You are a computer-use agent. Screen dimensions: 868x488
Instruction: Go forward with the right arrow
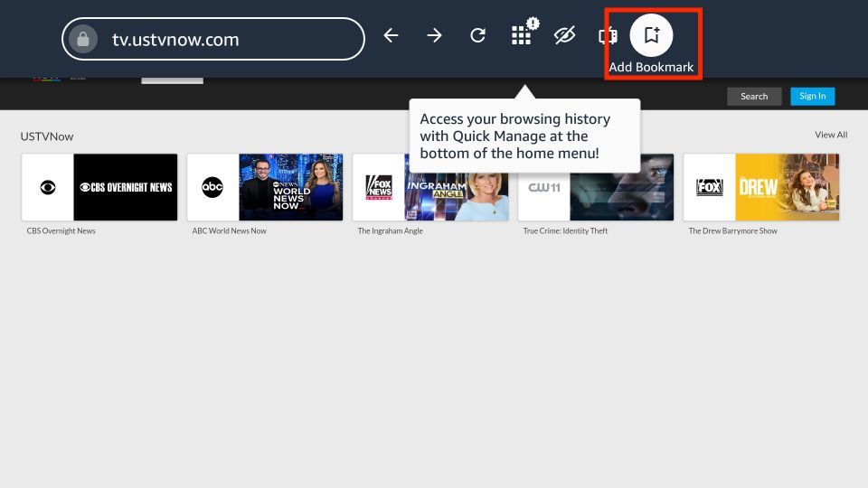point(435,35)
